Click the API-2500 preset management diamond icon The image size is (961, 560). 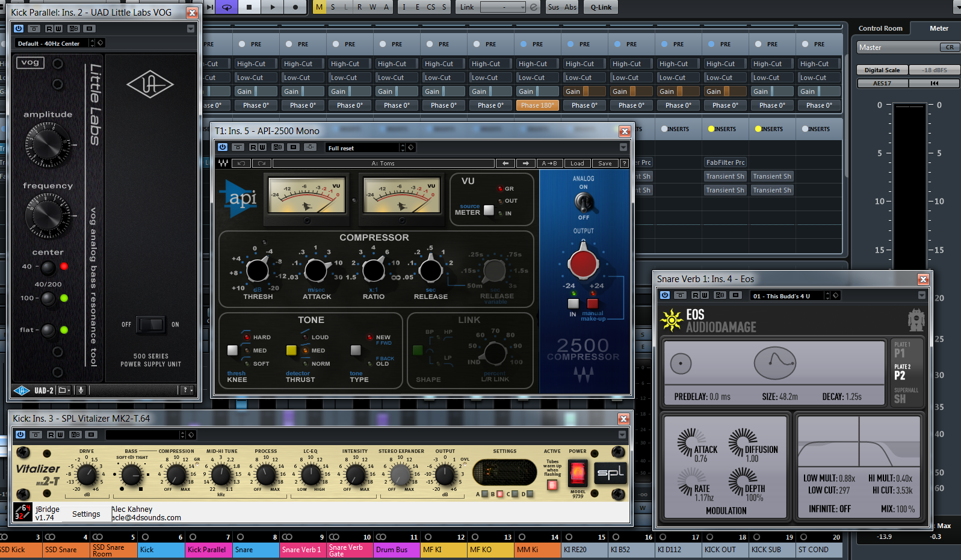click(x=411, y=147)
